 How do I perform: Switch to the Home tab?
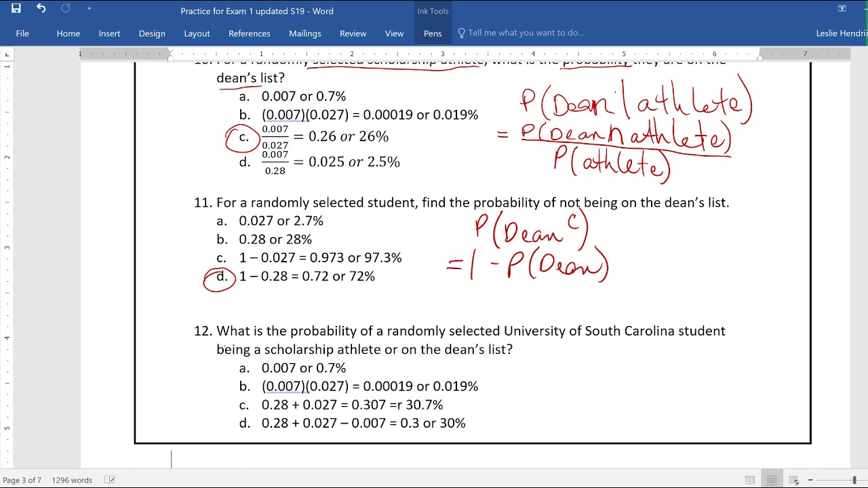click(68, 33)
